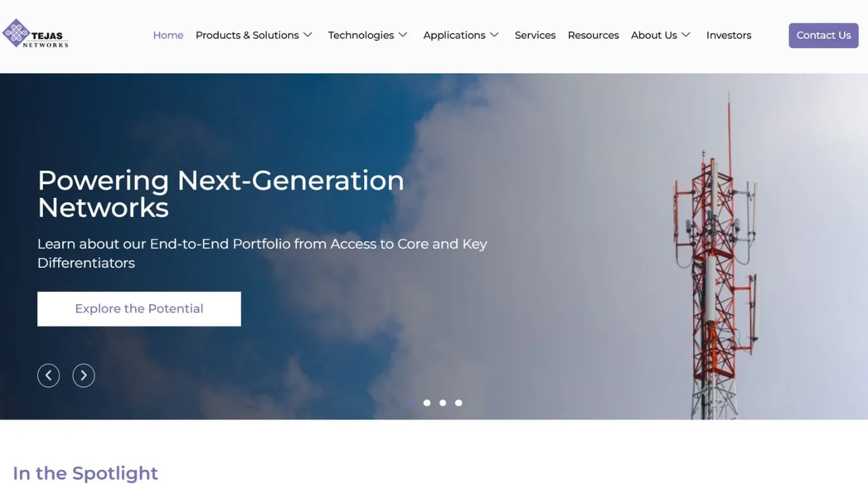
Task: Expand the Products & Solutions dropdown
Action: (x=253, y=35)
